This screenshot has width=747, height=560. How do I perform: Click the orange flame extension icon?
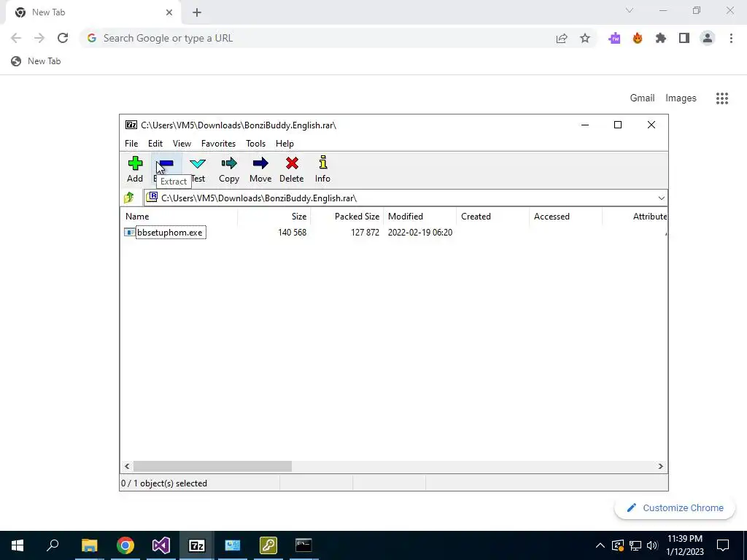pyautogui.click(x=638, y=38)
